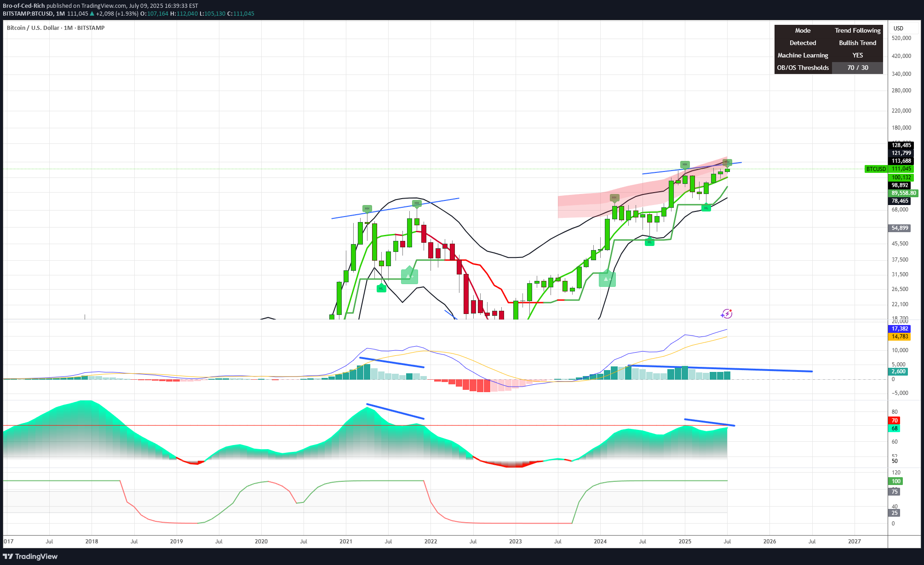Click the gray 54,899 price label
Image resolution: width=924 pixels, height=565 pixels.
900,228
